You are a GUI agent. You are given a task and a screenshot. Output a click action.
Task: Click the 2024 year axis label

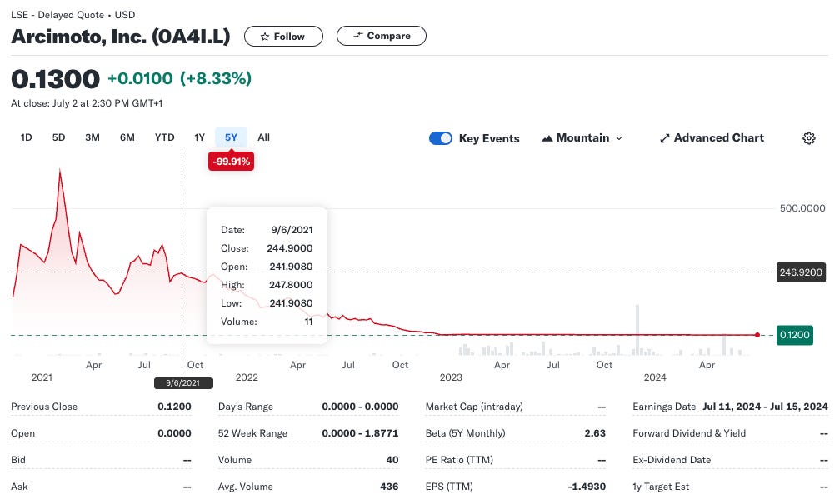tap(655, 377)
